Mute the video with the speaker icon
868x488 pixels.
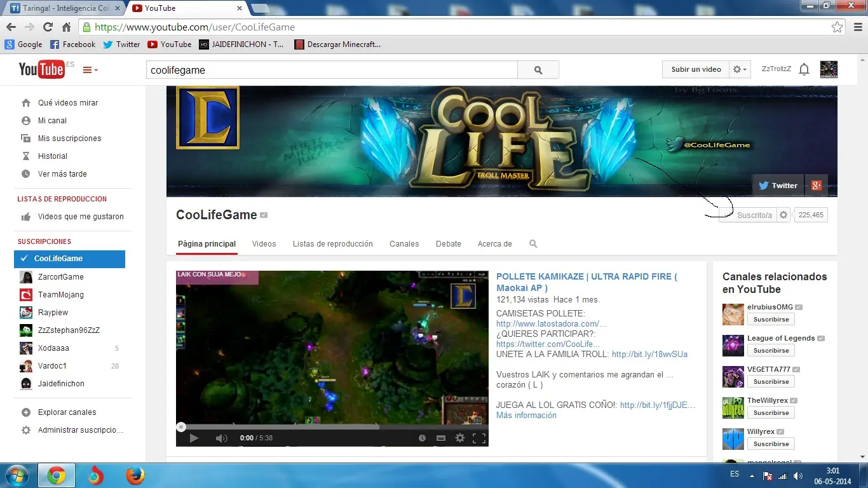click(x=221, y=438)
